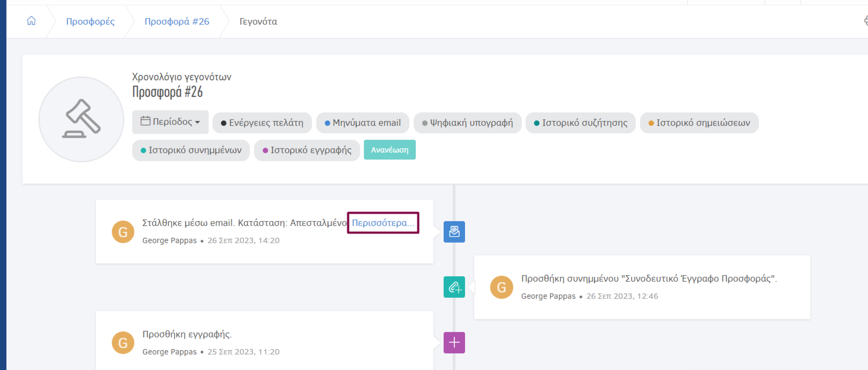
Task: Click the timestamp 26 Σεπ 2023, 12:46
Action: (622, 296)
